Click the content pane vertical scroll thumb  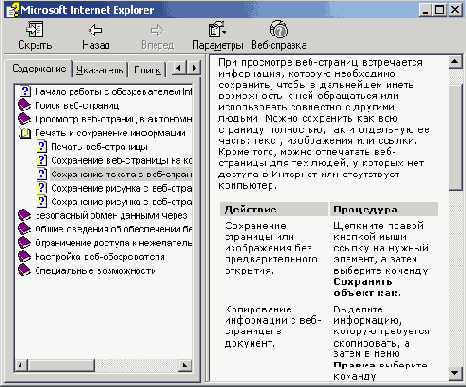(455, 137)
